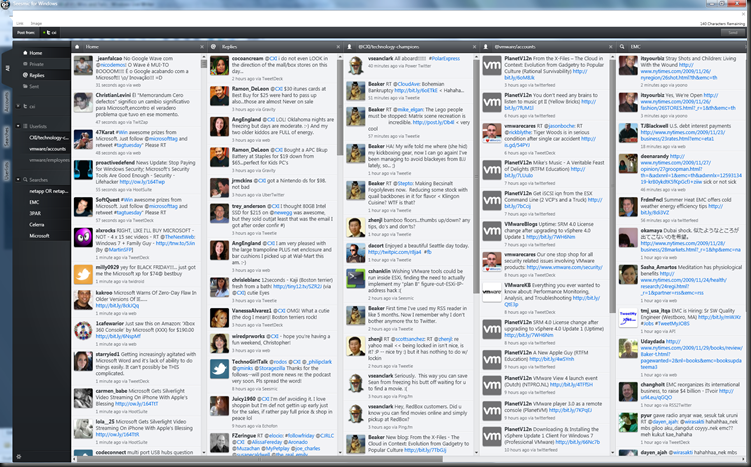This screenshot has height=467, width=751.
Task: Click milly0929's orange Twitter bird avatar
Action: (83, 274)
